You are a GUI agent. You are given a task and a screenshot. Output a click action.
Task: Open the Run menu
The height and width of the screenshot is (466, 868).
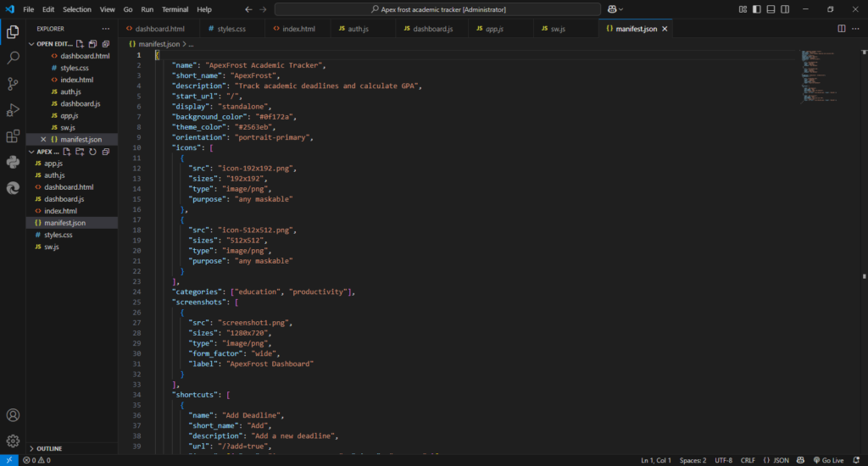pyautogui.click(x=147, y=9)
